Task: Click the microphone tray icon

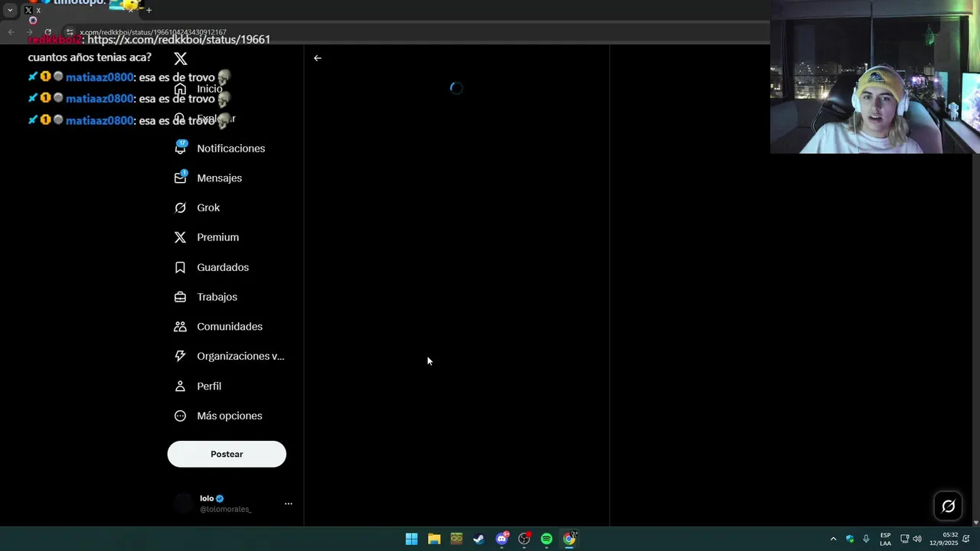Action: [x=866, y=539]
